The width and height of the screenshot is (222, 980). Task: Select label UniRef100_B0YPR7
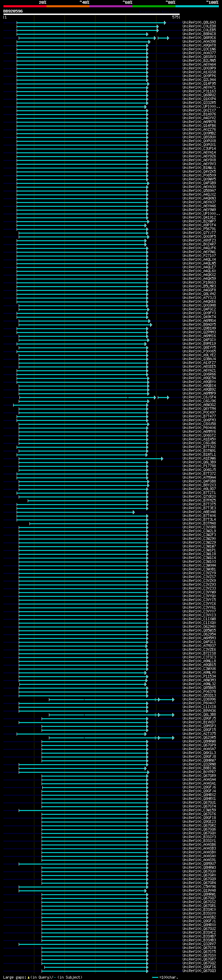pos(199,772)
